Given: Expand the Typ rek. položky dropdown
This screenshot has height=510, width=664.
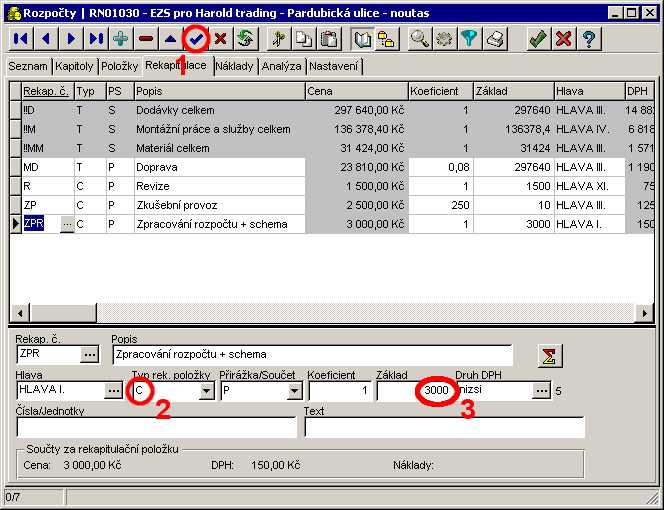Looking at the screenshot, I should pyautogui.click(x=207, y=391).
